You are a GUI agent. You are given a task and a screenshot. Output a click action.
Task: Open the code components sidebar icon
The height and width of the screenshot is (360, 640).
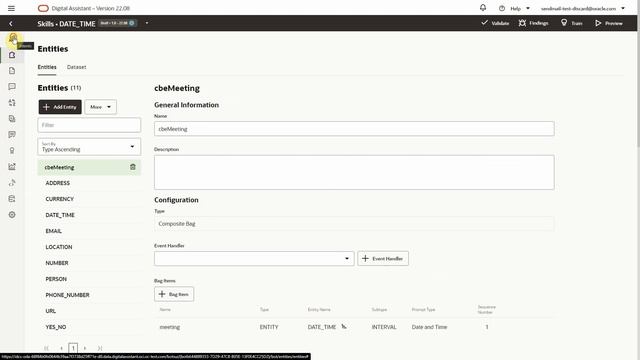click(x=12, y=182)
